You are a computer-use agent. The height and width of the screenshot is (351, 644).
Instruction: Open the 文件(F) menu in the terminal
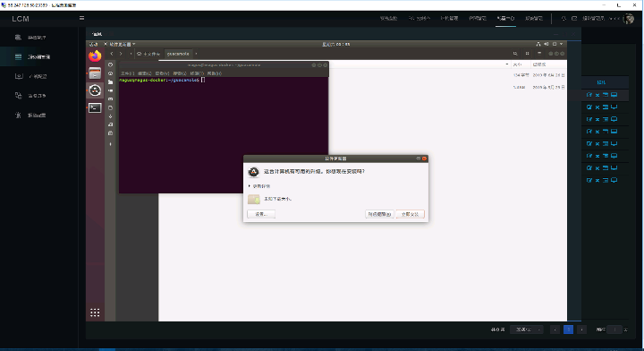[127, 73]
